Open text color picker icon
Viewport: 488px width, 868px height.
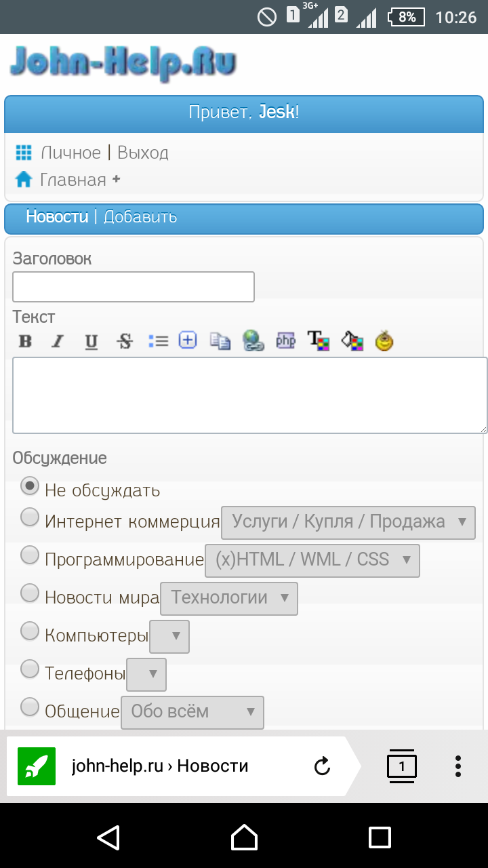[319, 340]
